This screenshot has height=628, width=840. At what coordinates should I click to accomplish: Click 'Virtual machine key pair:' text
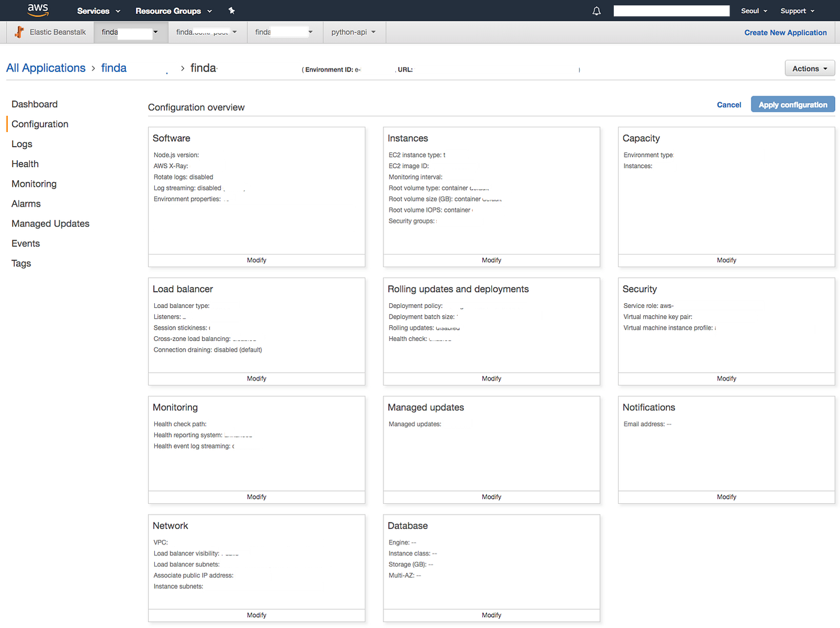coord(658,317)
